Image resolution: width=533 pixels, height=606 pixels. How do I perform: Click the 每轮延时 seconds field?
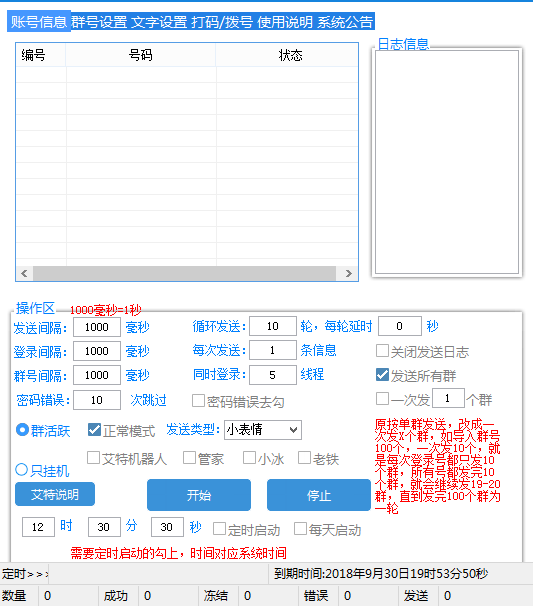pyautogui.click(x=400, y=326)
